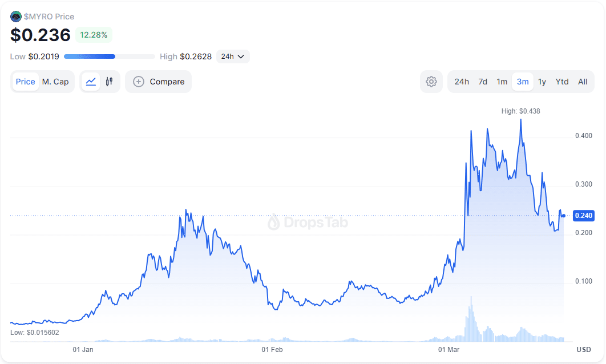
Task: Click the low-high price range bar
Action: pyautogui.click(x=110, y=56)
